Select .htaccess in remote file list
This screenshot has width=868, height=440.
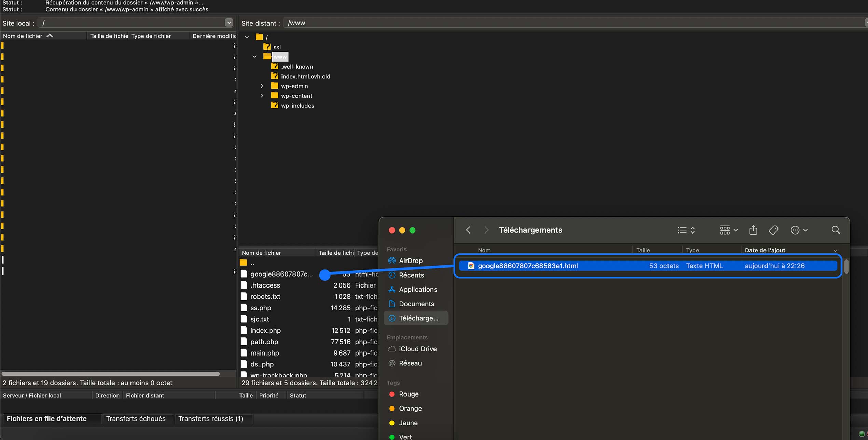(x=265, y=285)
